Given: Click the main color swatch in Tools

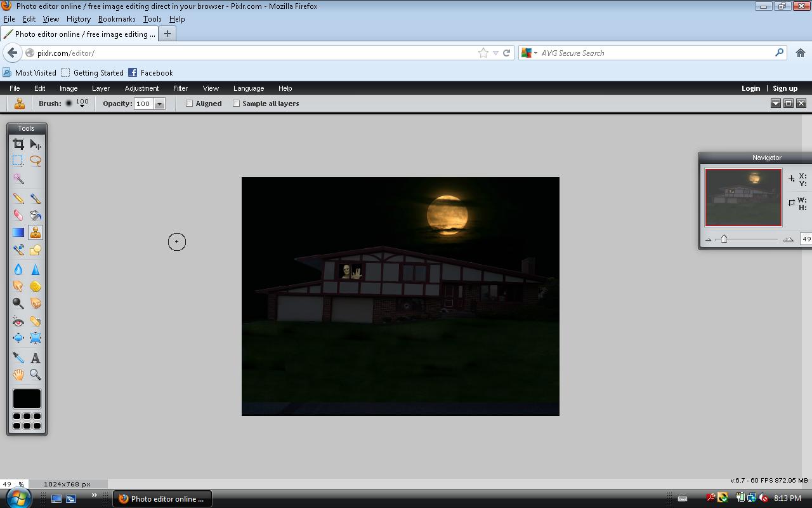Looking at the screenshot, I should coord(27,399).
